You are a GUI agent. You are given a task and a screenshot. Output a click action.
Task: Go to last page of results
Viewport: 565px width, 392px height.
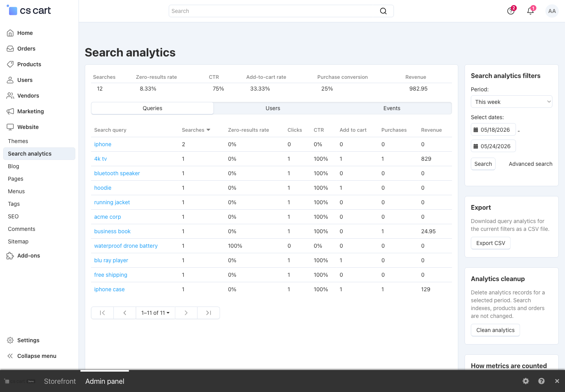pos(208,313)
